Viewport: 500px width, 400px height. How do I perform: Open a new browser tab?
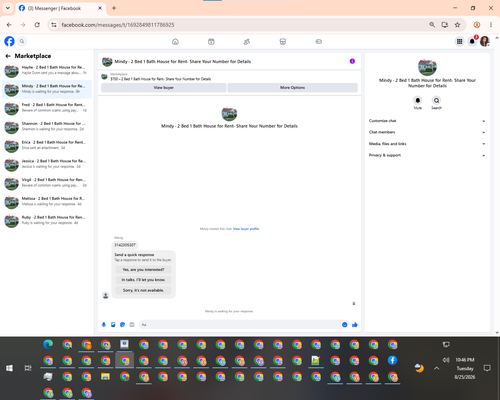114,8
